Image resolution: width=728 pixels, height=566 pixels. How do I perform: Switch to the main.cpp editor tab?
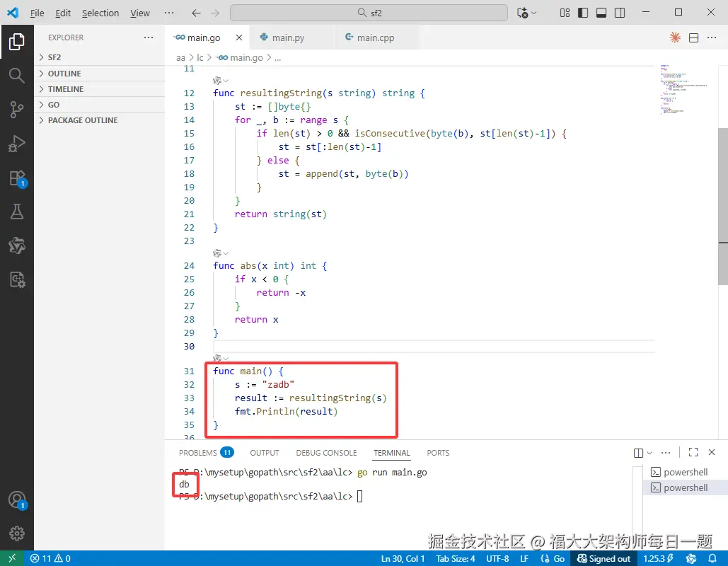pyautogui.click(x=376, y=37)
